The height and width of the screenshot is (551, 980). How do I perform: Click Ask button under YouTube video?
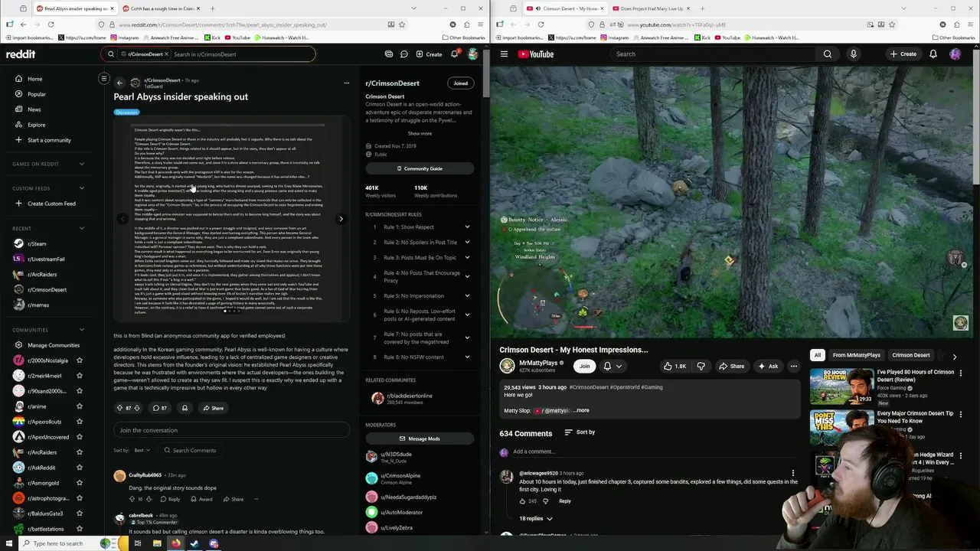tap(768, 366)
